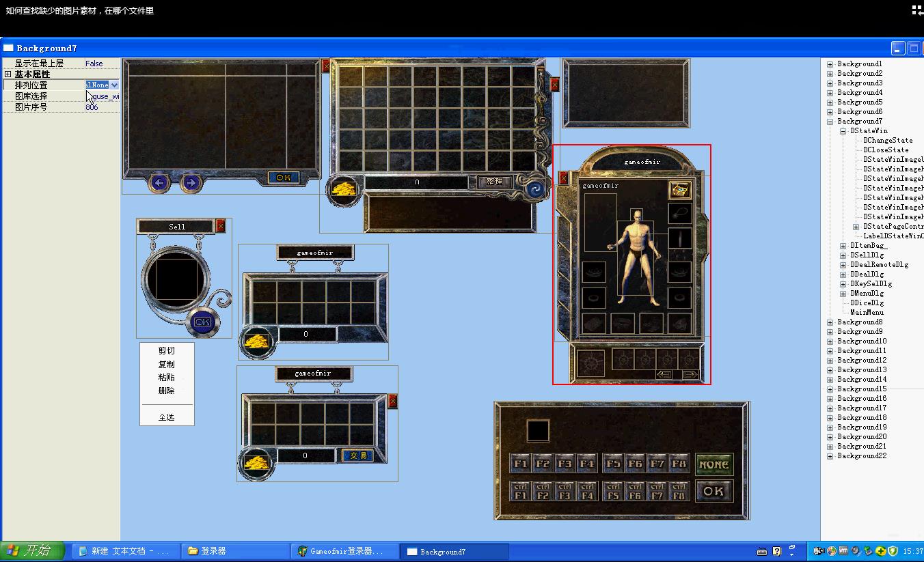Click the gold coins icon in bag window
Screen dimensions: 924x562
343,191
